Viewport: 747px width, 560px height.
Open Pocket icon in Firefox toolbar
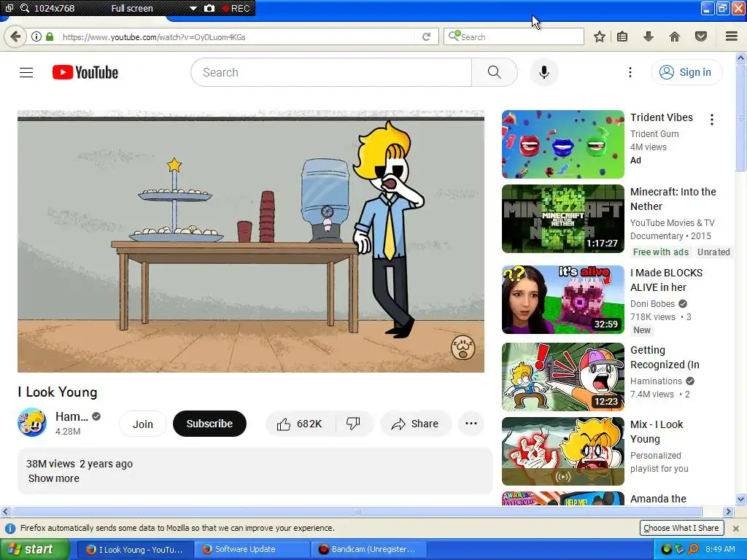[x=701, y=36]
